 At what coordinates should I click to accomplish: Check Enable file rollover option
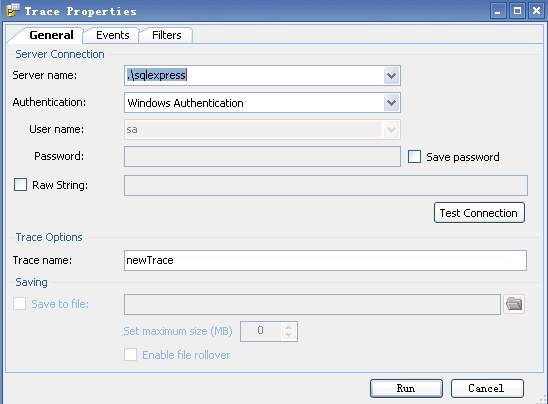point(130,354)
